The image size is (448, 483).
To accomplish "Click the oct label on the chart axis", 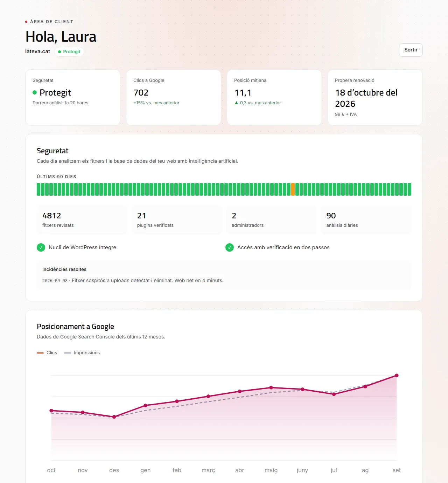I will pyautogui.click(x=51, y=470).
